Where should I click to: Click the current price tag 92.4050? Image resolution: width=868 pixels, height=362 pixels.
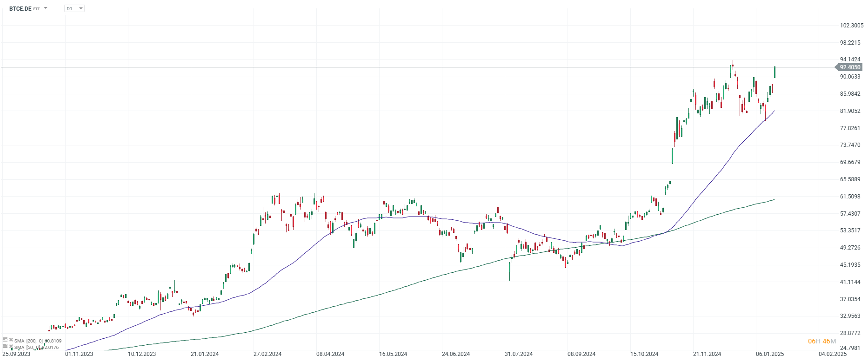point(850,67)
